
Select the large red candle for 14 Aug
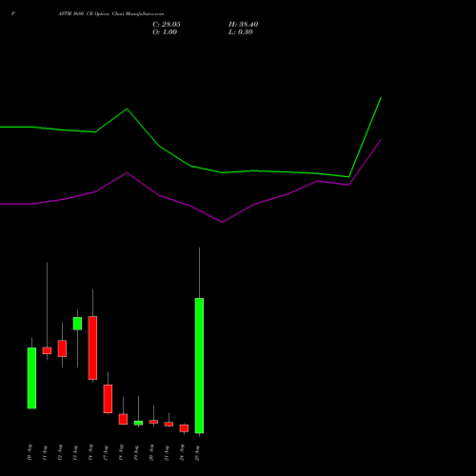click(92, 347)
